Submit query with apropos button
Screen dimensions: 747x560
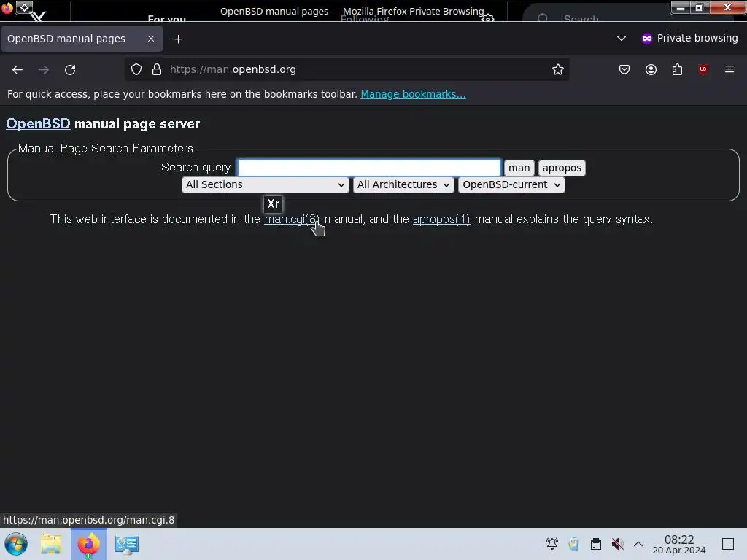point(562,168)
